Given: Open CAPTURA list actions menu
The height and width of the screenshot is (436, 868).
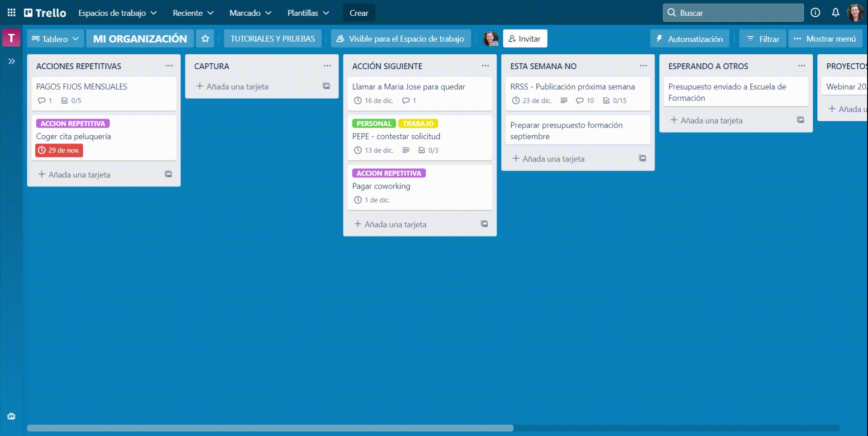Looking at the screenshot, I should click(327, 66).
